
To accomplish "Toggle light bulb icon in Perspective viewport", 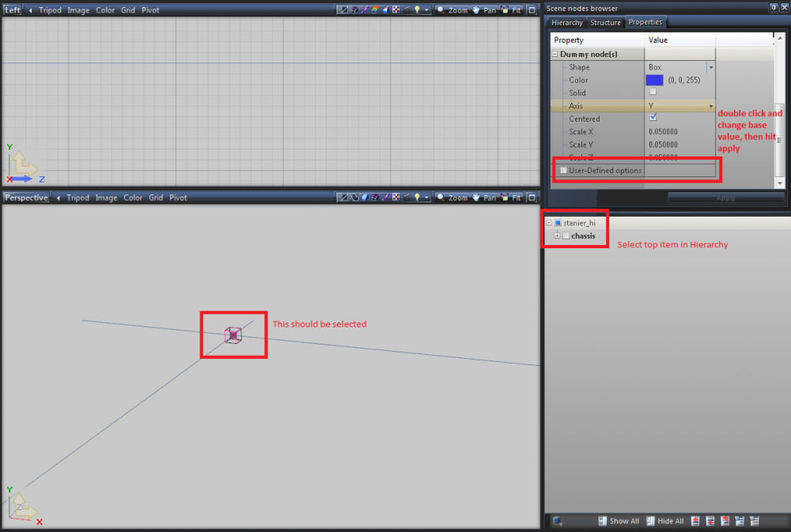I will (417, 198).
